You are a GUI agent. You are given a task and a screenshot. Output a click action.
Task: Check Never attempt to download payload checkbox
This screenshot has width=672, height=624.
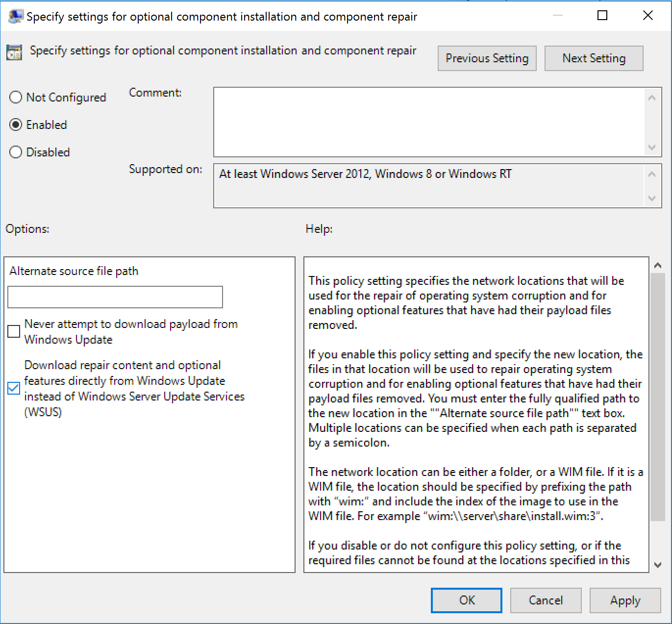click(14, 332)
